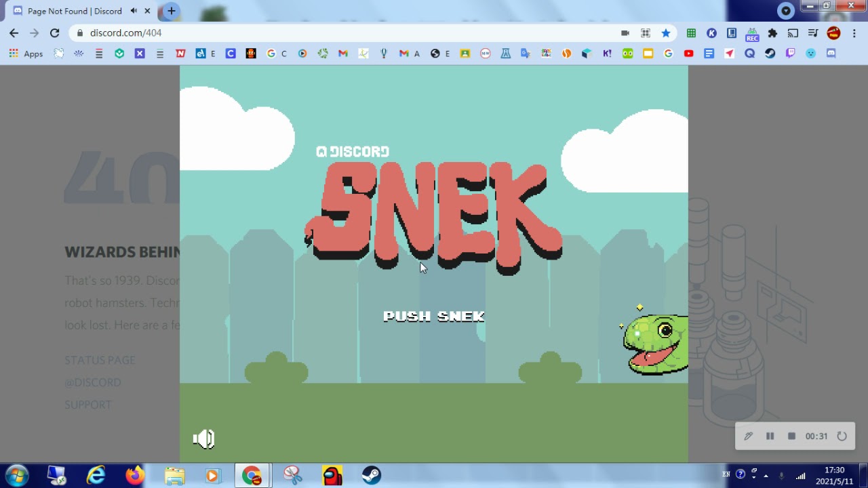
Task: Open Steam from the taskbar
Action: (x=371, y=476)
